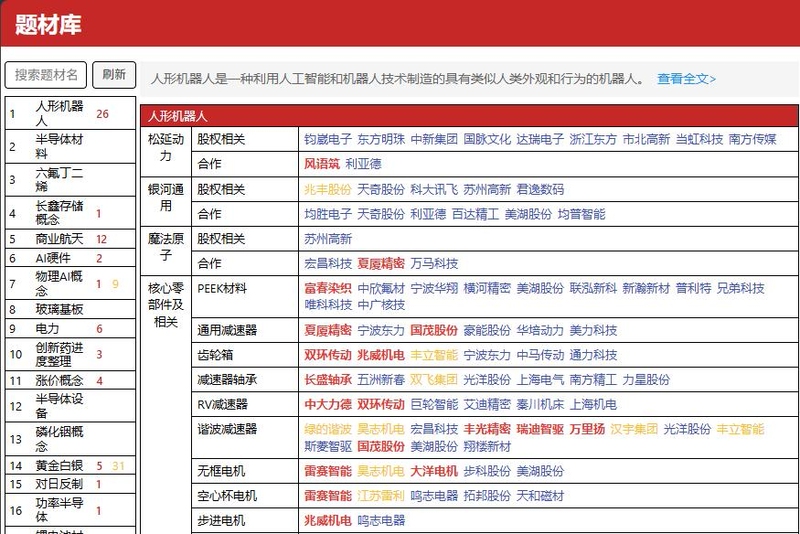Open stock 大洋电机
Image resolution: width=800 pixels, height=534 pixels.
pyautogui.click(x=434, y=471)
